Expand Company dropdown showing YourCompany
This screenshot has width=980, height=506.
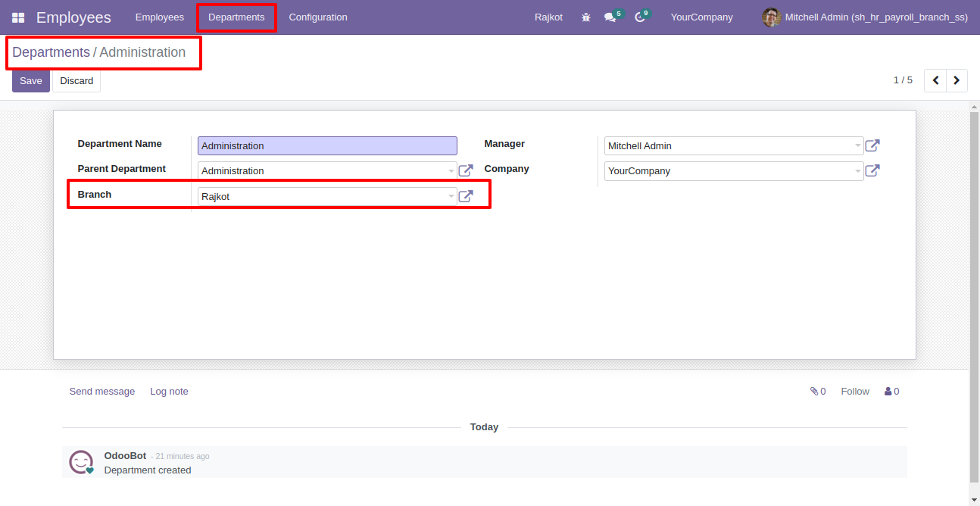pyautogui.click(x=858, y=171)
